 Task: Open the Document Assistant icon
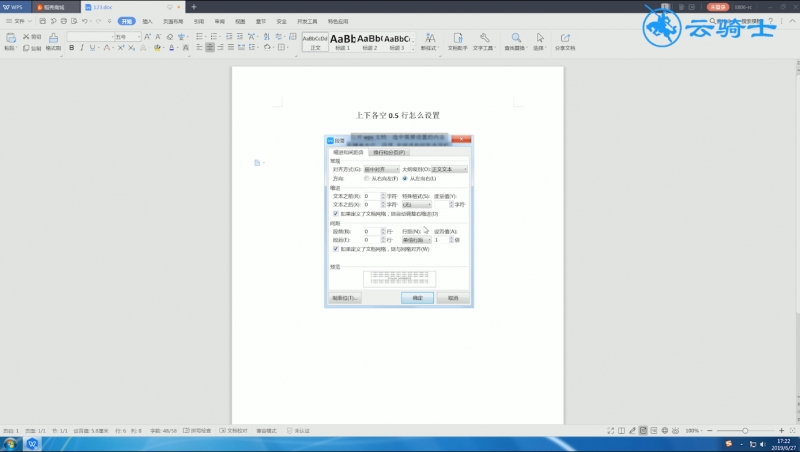click(x=458, y=38)
